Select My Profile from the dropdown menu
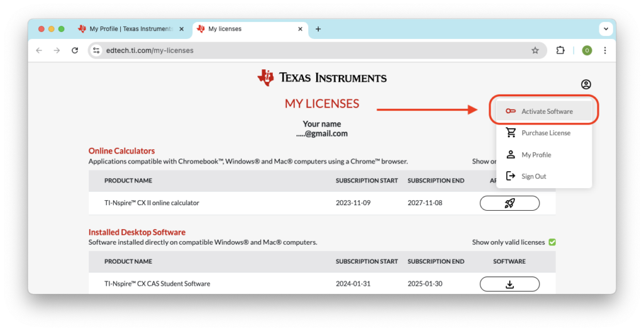 (536, 155)
